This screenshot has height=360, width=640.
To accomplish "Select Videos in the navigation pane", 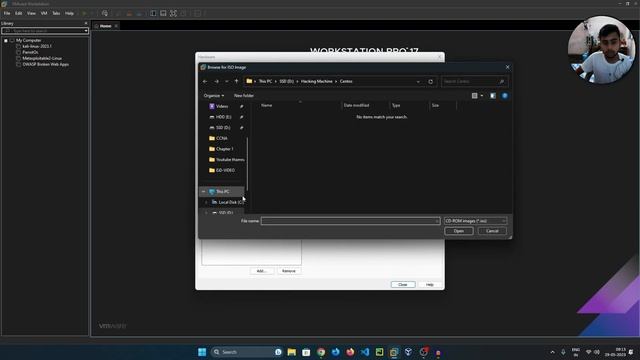I will (x=222, y=106).
